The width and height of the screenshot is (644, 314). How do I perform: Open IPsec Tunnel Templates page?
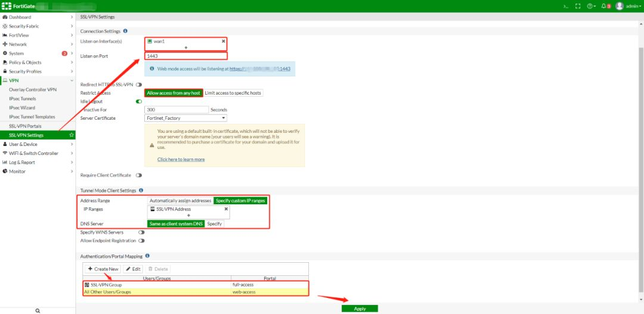pyautogui.click(x=32, y=117)
